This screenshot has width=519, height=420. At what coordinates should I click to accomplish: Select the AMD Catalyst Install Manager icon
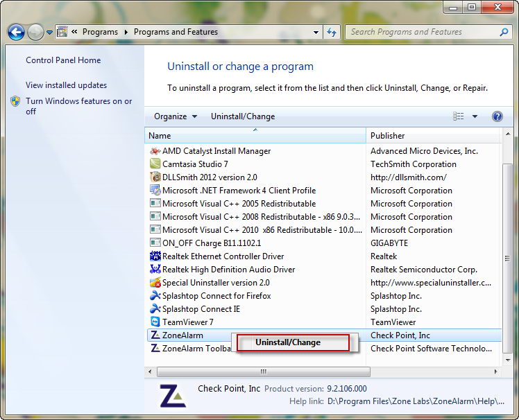point(155,151)
